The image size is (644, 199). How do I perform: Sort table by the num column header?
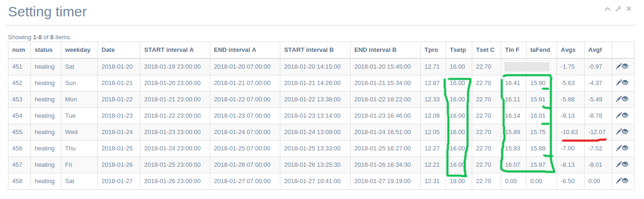19,50
